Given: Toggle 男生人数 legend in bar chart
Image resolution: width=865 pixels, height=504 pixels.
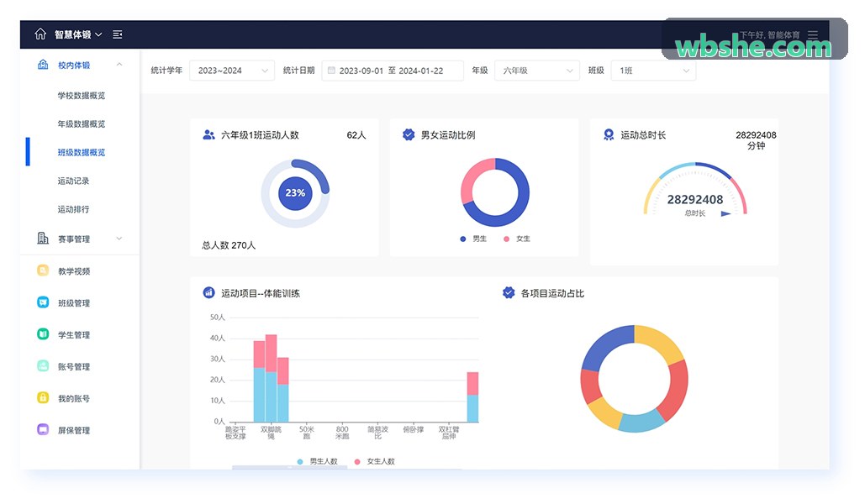Looking at the screenshot, I should pos(317,461).
